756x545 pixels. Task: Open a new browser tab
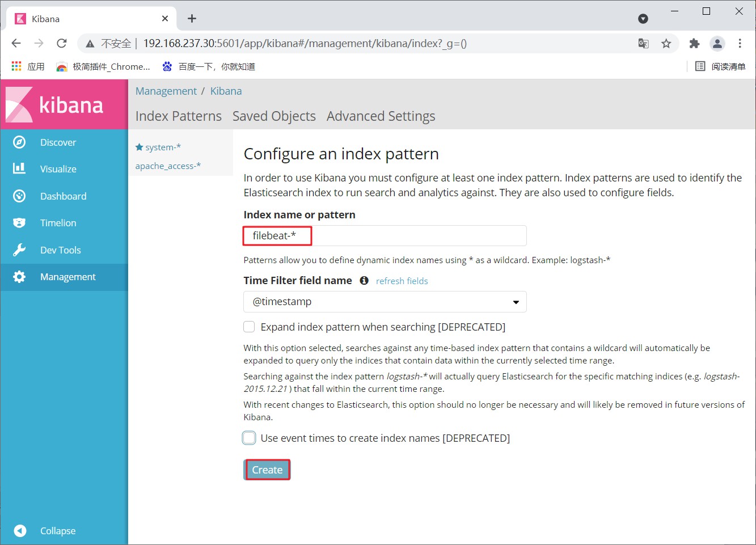(192, 19)
